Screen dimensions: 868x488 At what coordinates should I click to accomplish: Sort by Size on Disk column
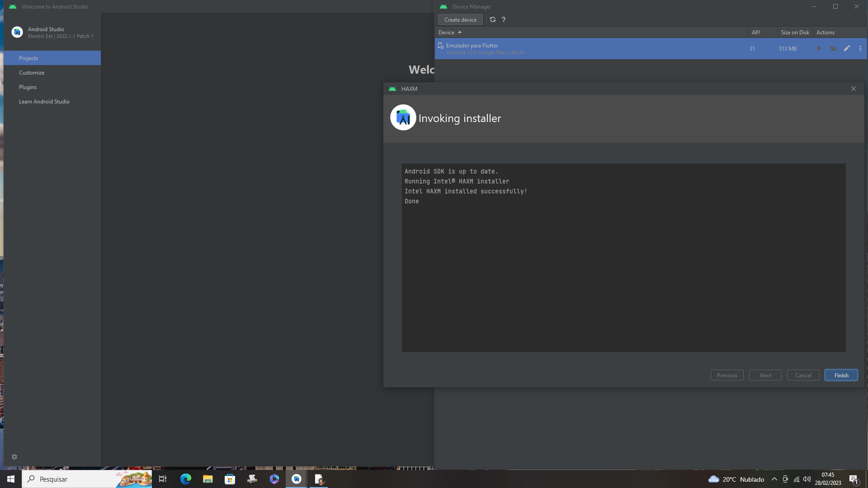coord(795,33)
